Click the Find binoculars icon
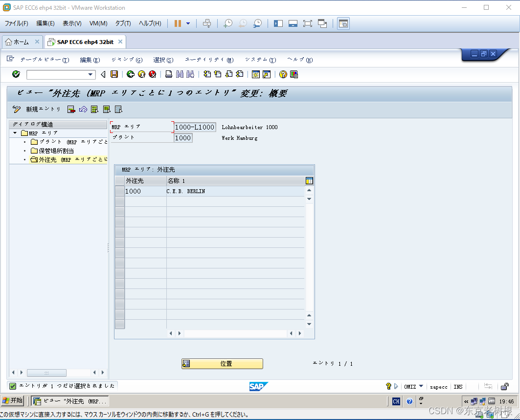520x420 pixels. (180, 74)
